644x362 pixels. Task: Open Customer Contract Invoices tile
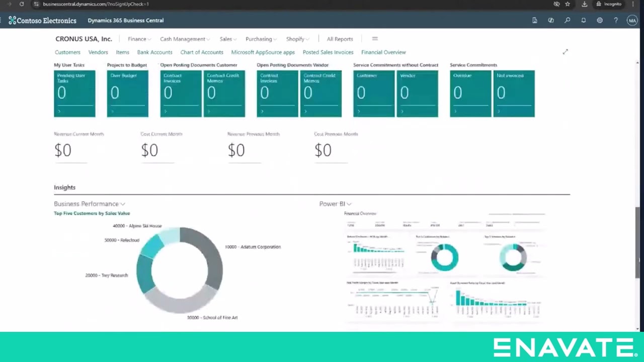click(181, 94)
